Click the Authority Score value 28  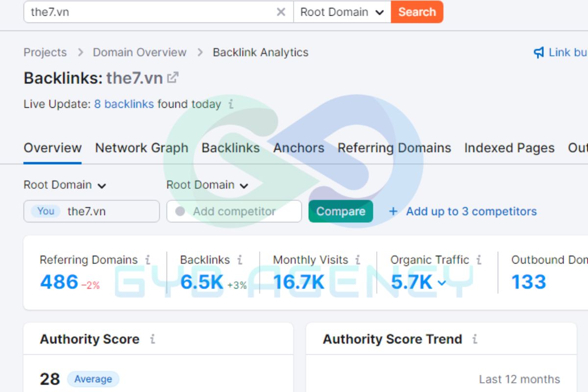coord(50,379)
